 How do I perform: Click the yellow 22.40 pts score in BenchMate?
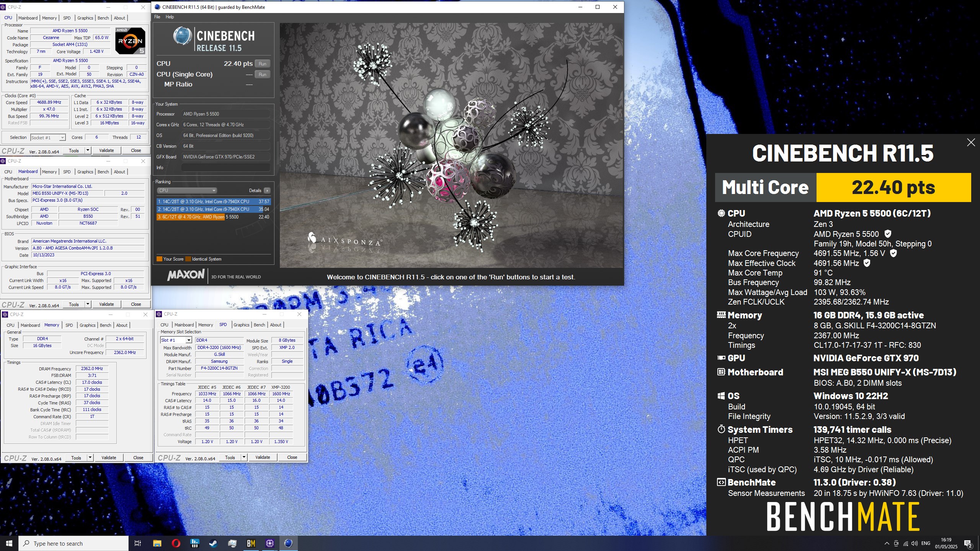coord(893,187)
